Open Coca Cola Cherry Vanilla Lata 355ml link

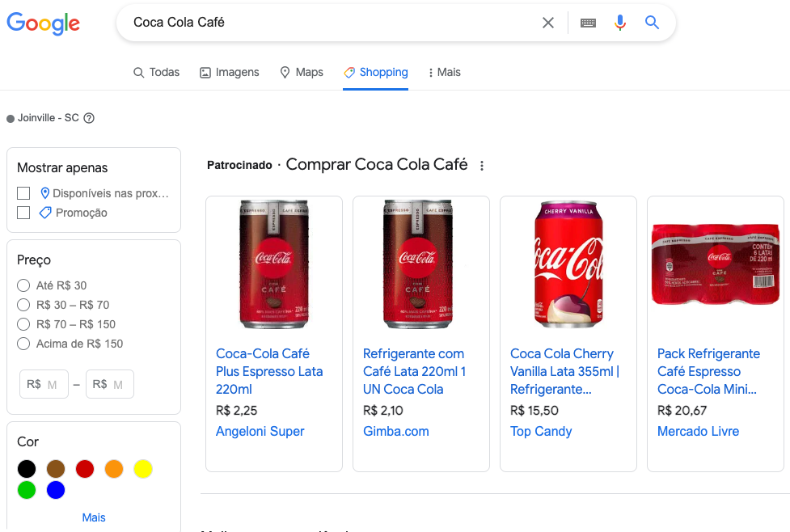[x=564, y=371]
